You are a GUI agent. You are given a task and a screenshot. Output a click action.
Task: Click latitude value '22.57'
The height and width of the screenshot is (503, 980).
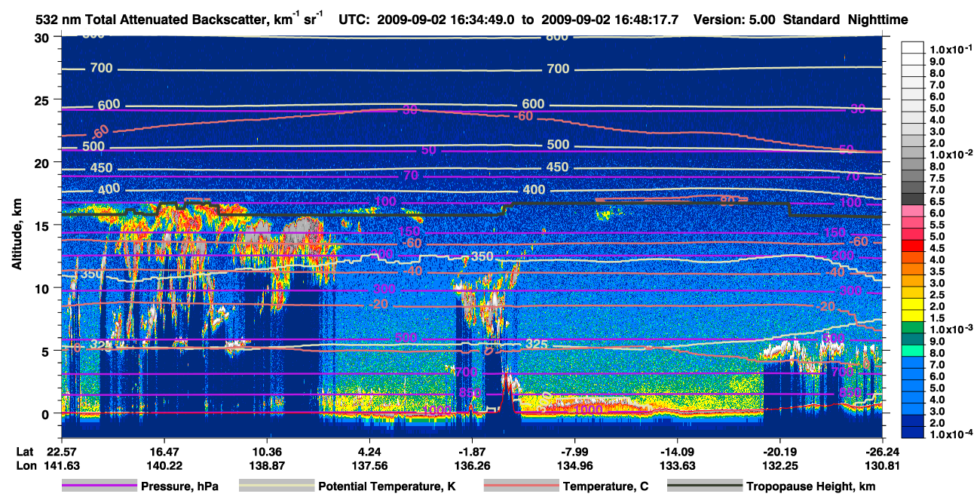[x=61, y=451]
